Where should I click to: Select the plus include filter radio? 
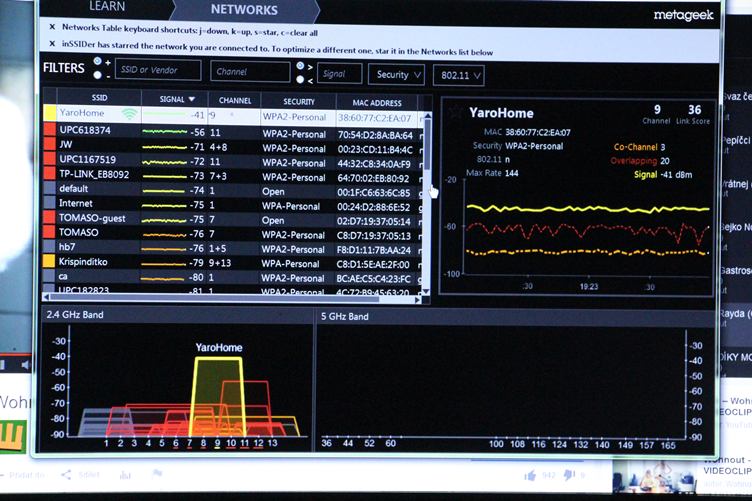coord(97,61)
